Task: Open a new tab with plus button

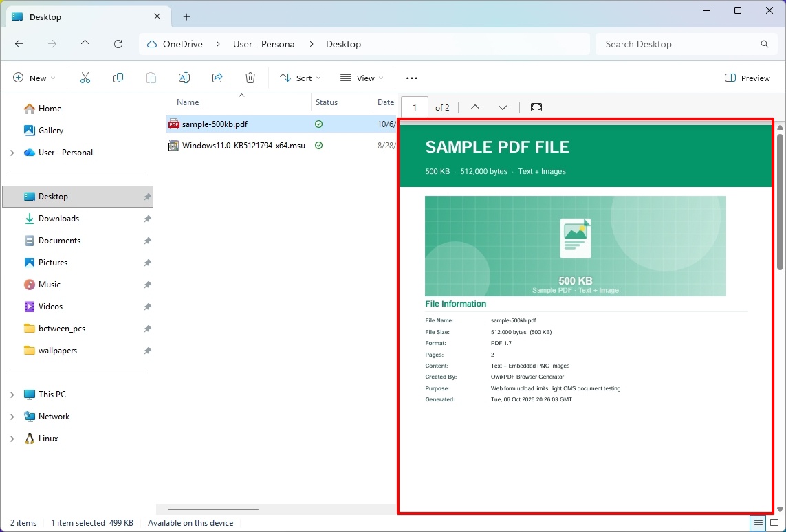Action: point(186,17)
